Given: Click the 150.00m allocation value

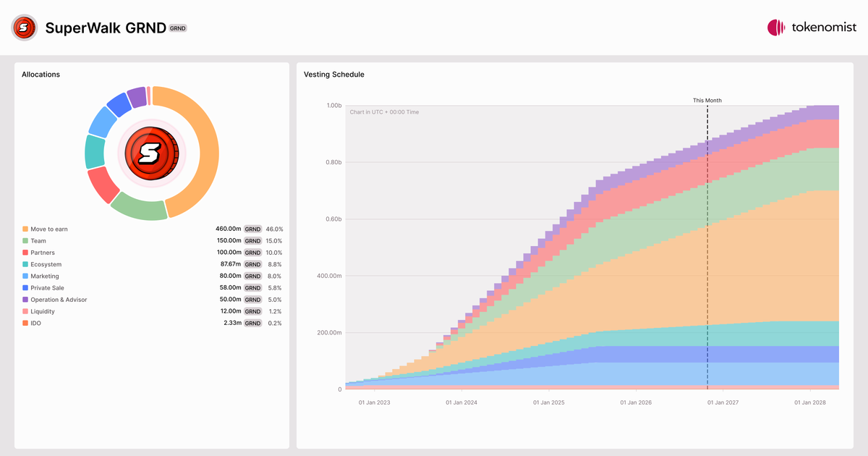Looking at the screenshot, I should 229,240.
